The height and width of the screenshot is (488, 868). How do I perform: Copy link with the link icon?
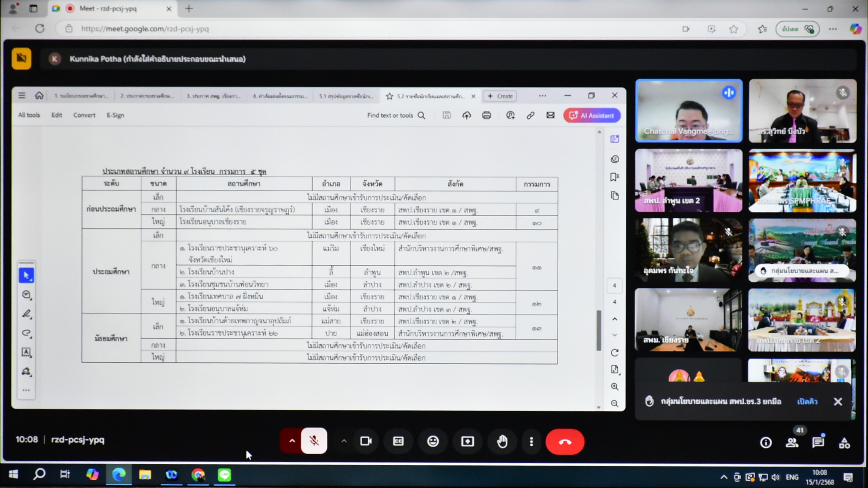click(x=530, y=115)
